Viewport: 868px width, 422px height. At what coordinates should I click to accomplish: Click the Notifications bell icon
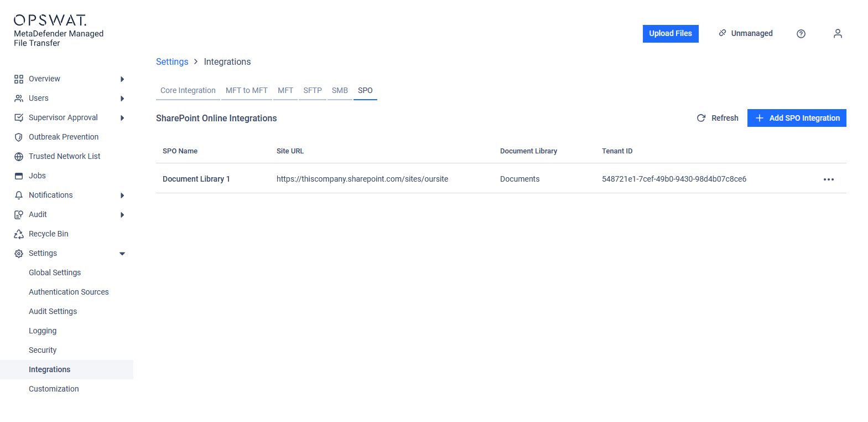coord(19,195)
